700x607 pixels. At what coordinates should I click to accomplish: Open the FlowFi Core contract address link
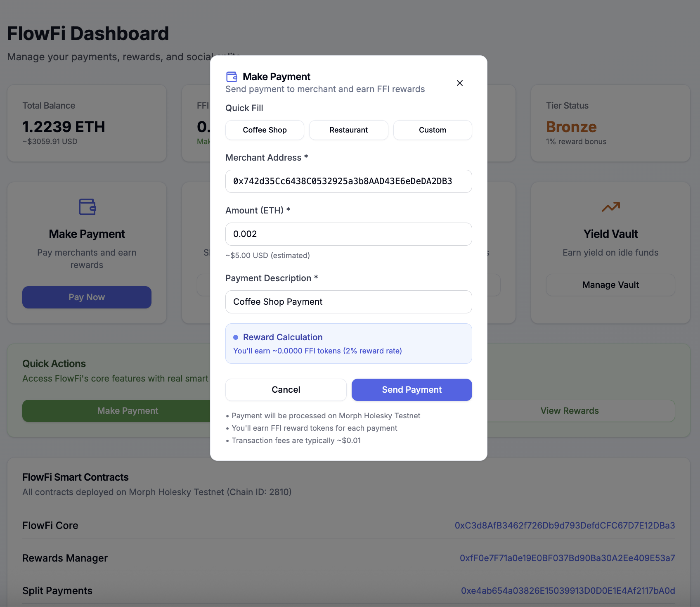[x=565, y=526]
